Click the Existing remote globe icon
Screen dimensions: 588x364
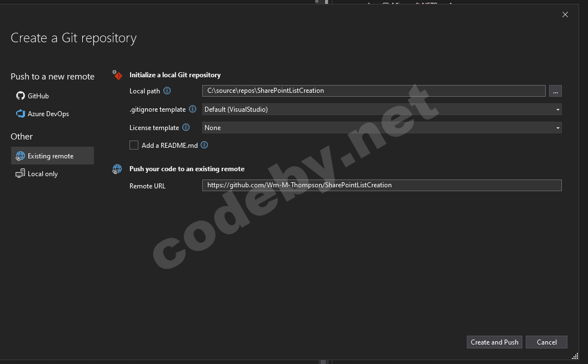[x=21, y=156]
